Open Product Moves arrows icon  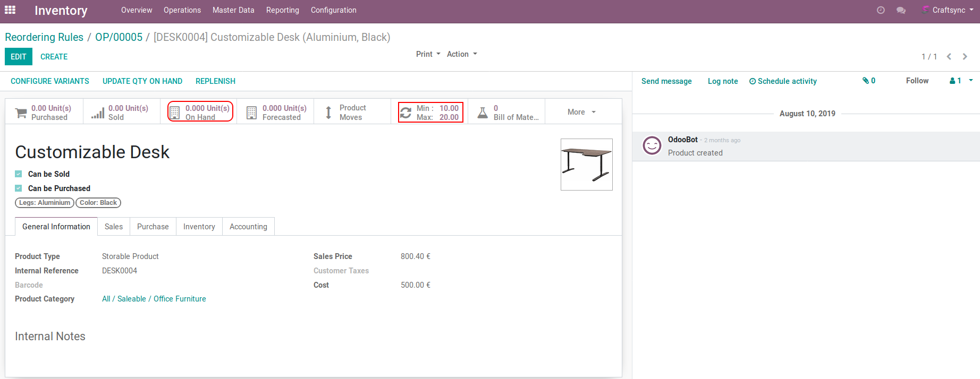tap(328, 113)
